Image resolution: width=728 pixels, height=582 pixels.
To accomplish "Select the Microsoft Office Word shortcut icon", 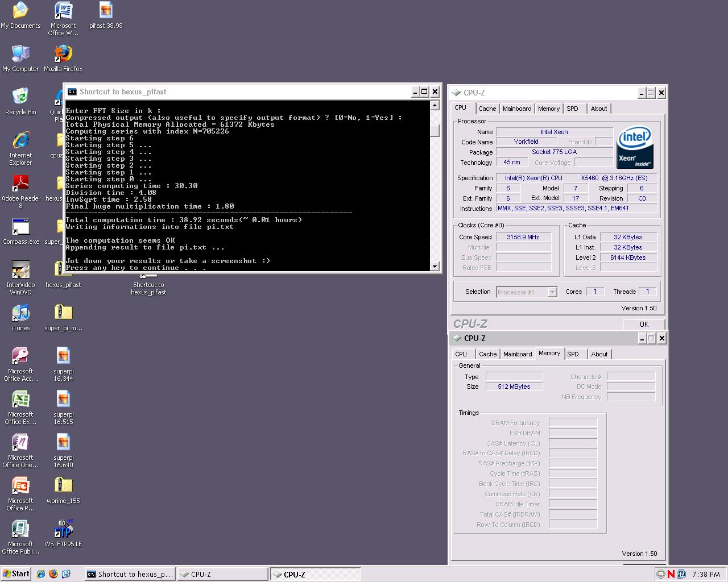I will coord(63,19).
